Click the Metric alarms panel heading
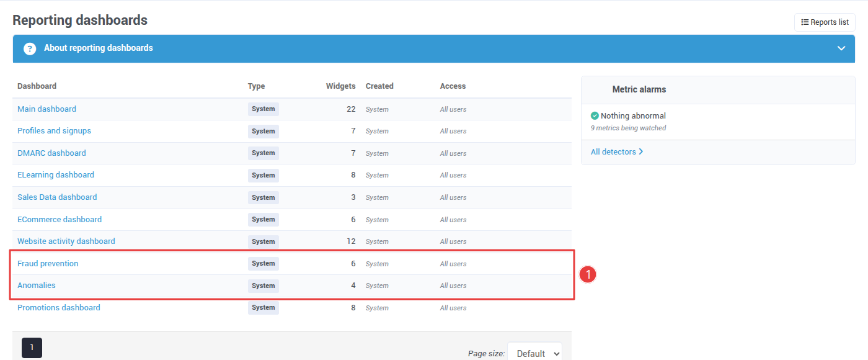 tap(639, 89)
